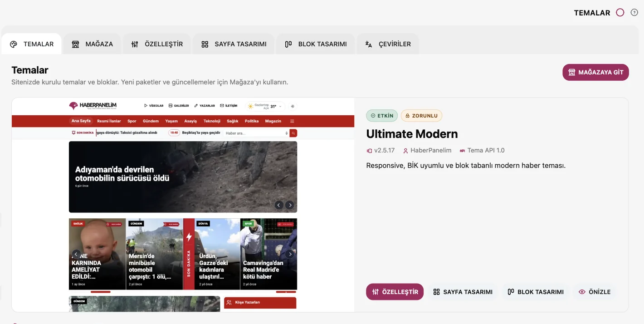Expand the Köşe Yazarları panel header

tap(260, 302)
